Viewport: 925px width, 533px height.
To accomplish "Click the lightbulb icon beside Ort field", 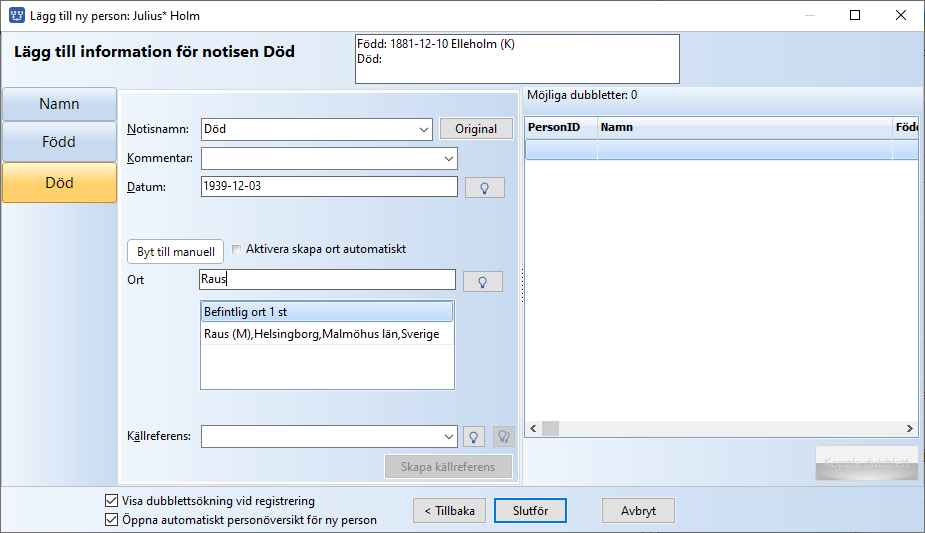I will 483,281.
